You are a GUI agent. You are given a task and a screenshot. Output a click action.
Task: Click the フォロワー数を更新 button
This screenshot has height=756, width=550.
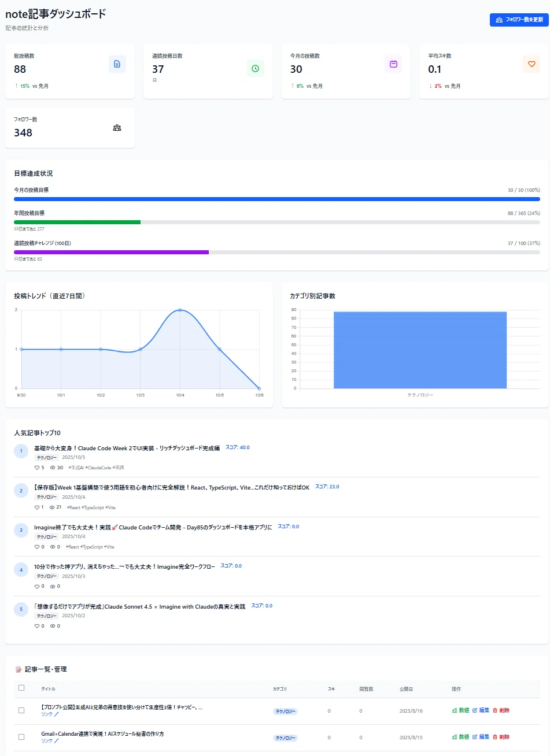click(x=519, y=20)
